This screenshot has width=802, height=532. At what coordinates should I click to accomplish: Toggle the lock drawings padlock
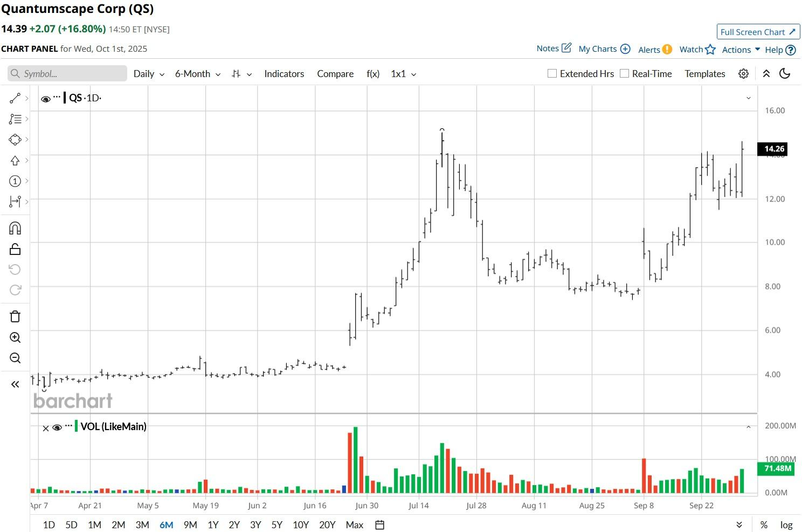[15, 249]
